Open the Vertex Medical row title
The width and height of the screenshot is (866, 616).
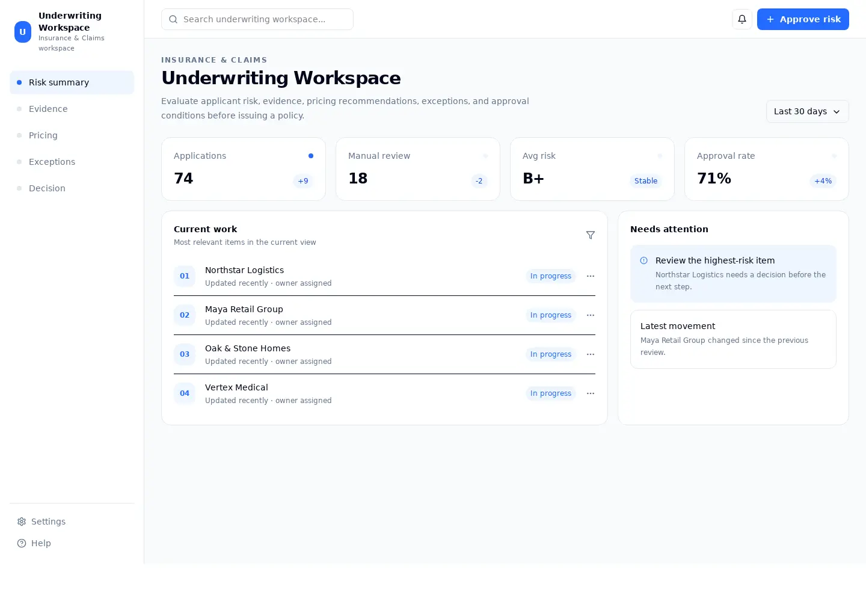[x=236, y=387]
